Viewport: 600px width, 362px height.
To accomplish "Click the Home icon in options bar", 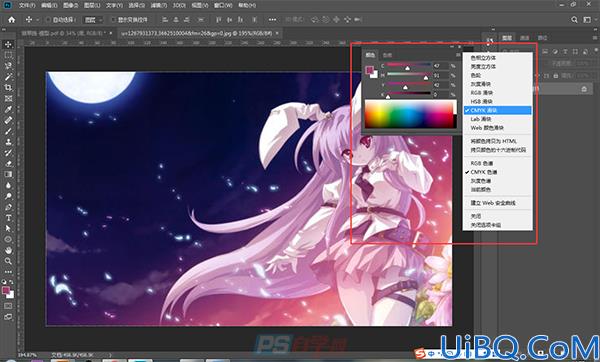I will coord(12,20).
